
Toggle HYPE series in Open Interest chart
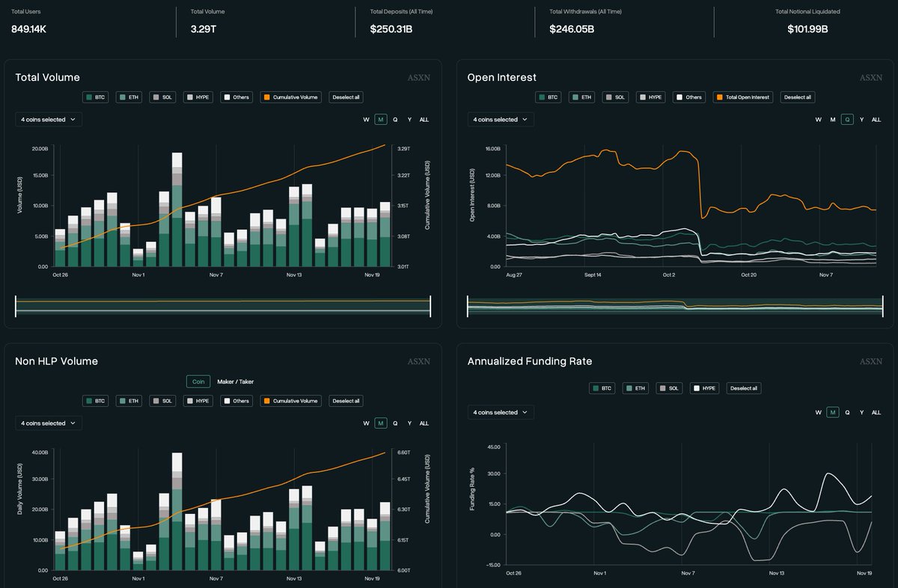click(651, 97)
